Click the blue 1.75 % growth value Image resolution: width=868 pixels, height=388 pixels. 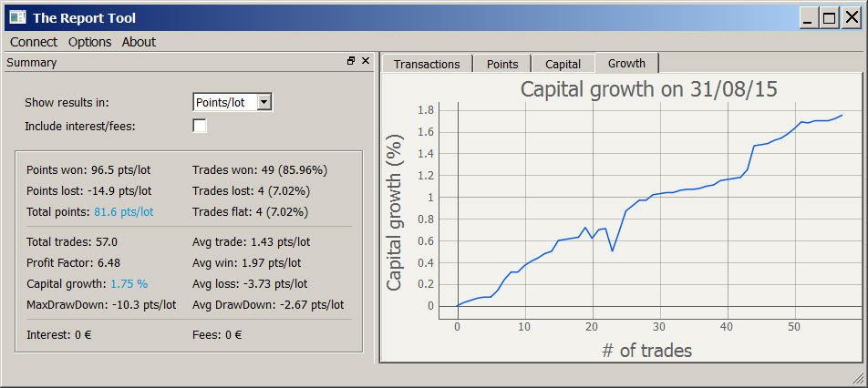tap(129, 283)
